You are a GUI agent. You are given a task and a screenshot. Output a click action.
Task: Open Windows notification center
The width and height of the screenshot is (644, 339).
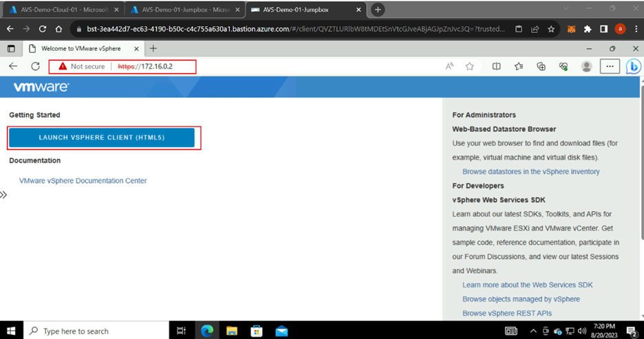pos(632,331)
